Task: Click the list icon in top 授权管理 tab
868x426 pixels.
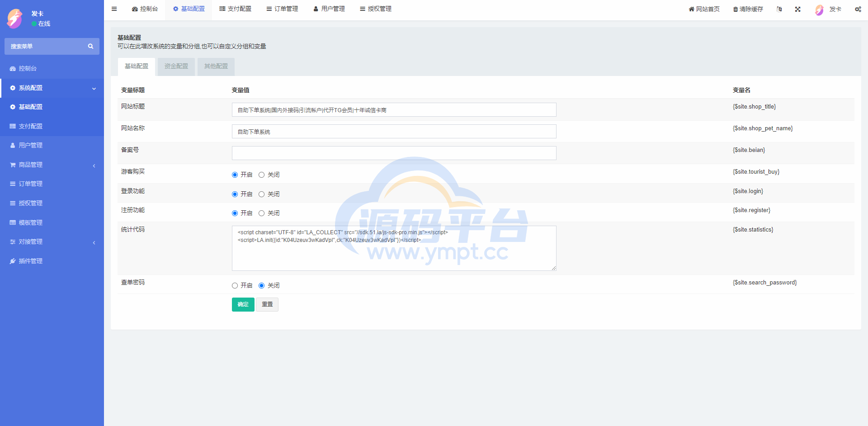Action: tap(363, 9)
